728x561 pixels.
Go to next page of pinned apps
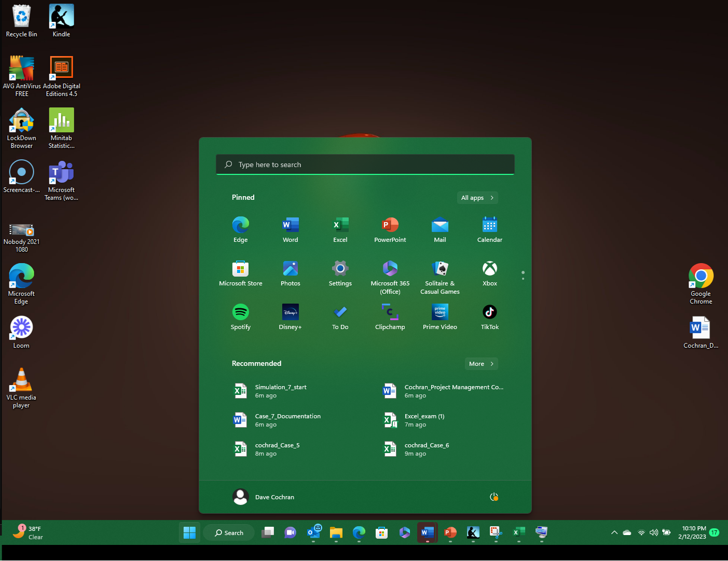point(523,279)
